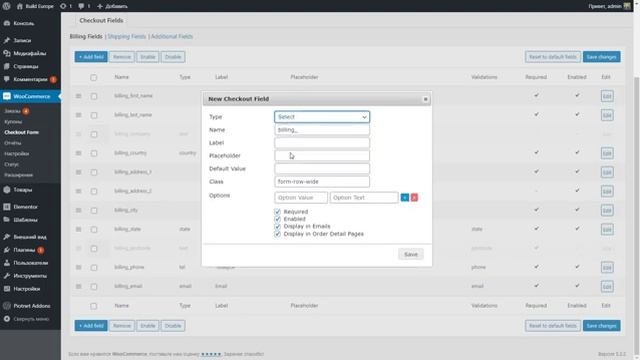
Task: Open the Elementor sidebar icon
Action: pos(7,207)
